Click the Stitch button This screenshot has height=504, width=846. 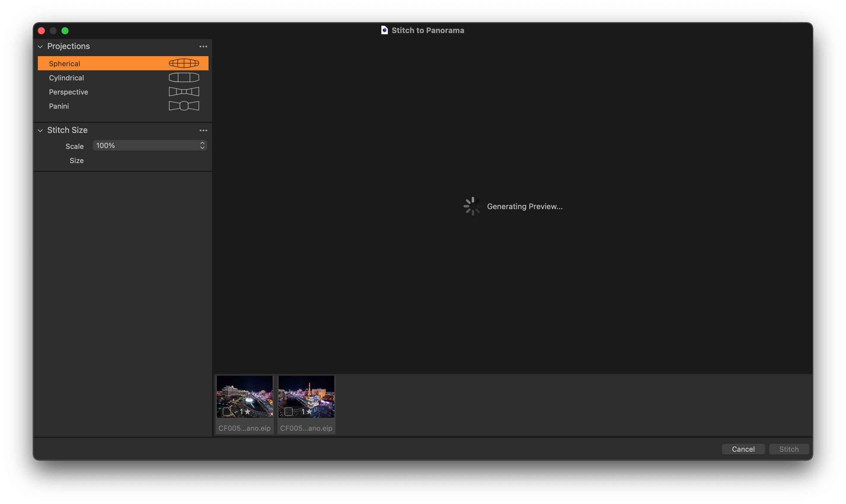[x=789, y=449]
